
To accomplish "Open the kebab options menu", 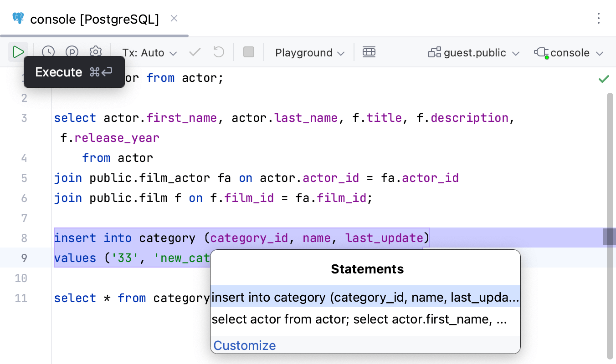I will click(599, 19).
